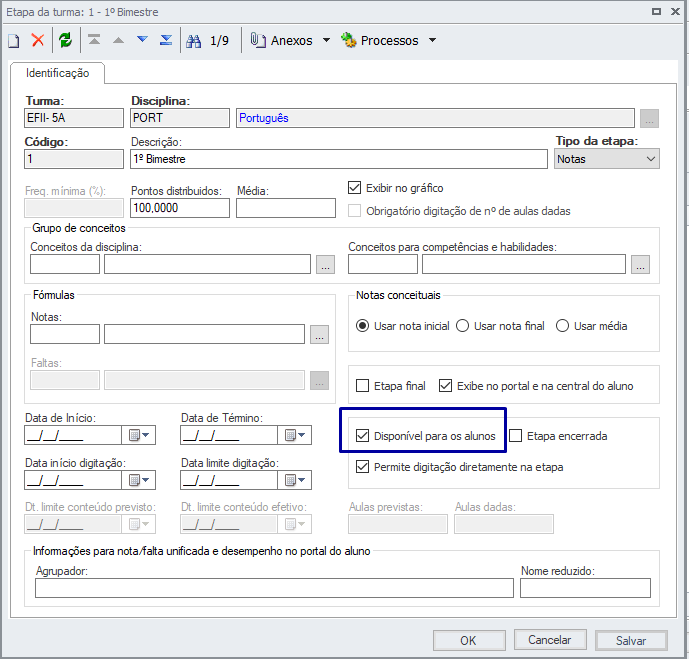
Task: Click the 1/9 record counter
Action: click(x=219, y=40)
